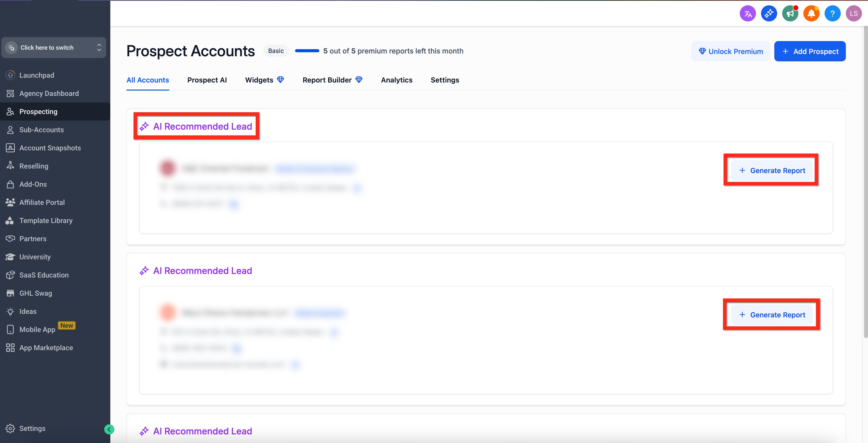The image size is (868, 443).
Task: Collapse sidebar with green arrow button
Action: click(109, 429)
